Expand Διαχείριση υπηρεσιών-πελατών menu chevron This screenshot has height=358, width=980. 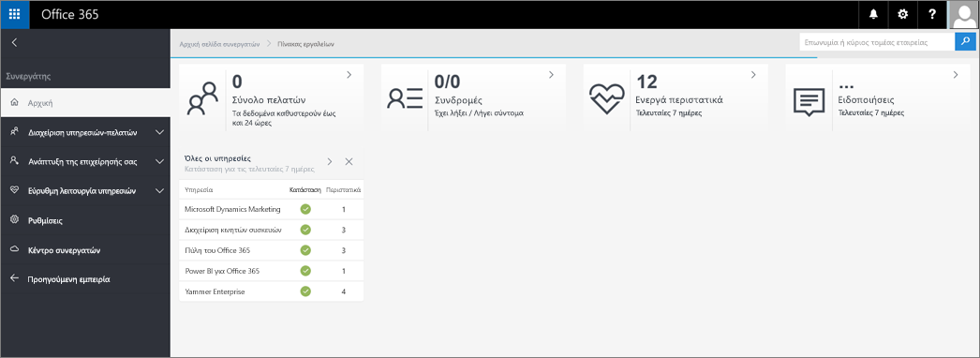pos(159,132)
